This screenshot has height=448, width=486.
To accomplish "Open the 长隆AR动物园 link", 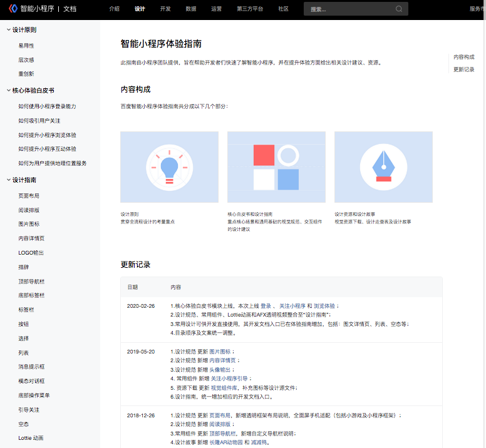I will pos(226,442).
